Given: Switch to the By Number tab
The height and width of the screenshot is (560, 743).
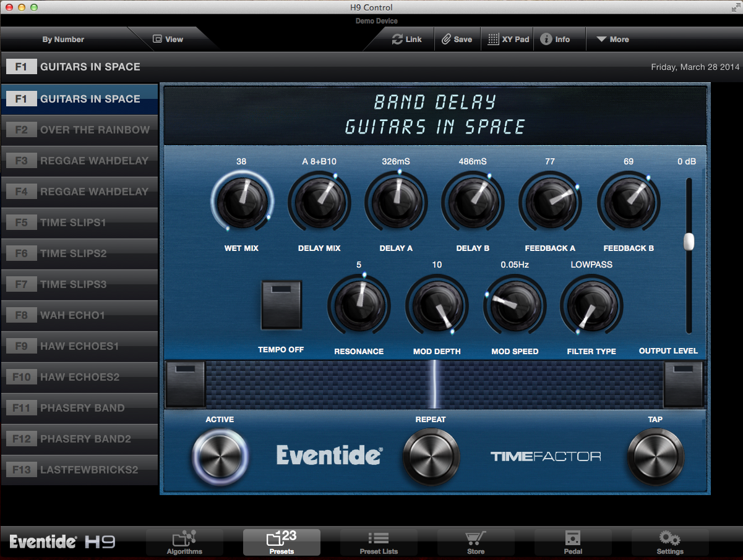Looking at the screenshot, I should click(63, 39).
